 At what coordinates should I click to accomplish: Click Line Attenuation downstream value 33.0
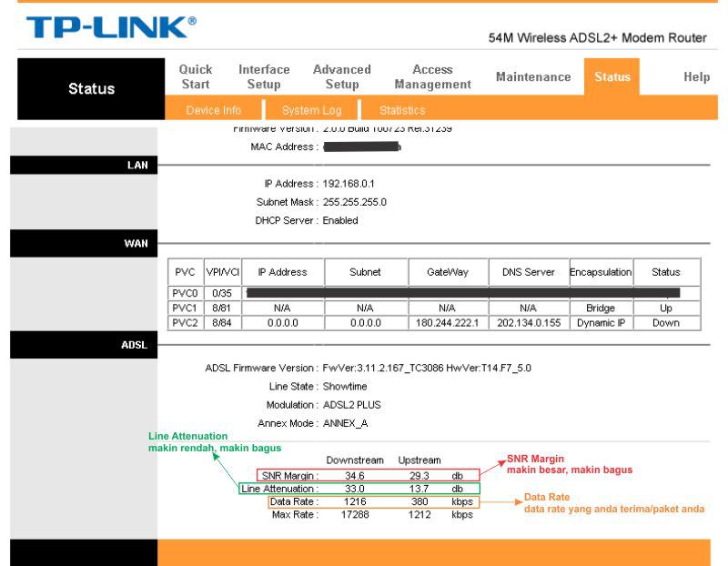pyautogui.click(x=355, y=489)
